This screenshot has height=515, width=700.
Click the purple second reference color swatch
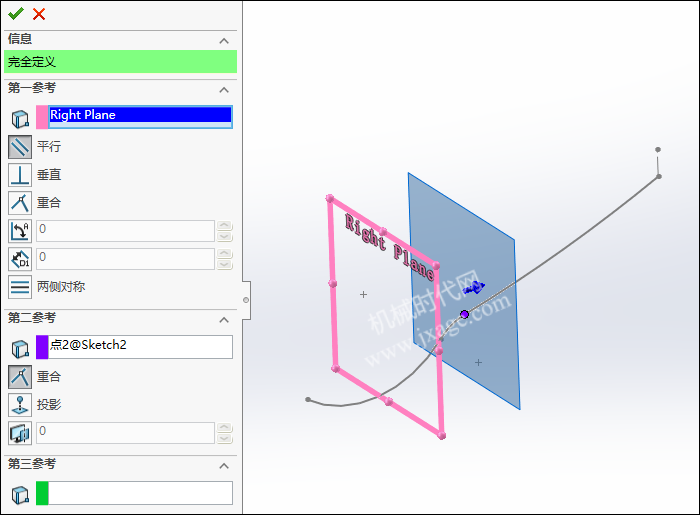pyautogui.click(x=42, y=347)
